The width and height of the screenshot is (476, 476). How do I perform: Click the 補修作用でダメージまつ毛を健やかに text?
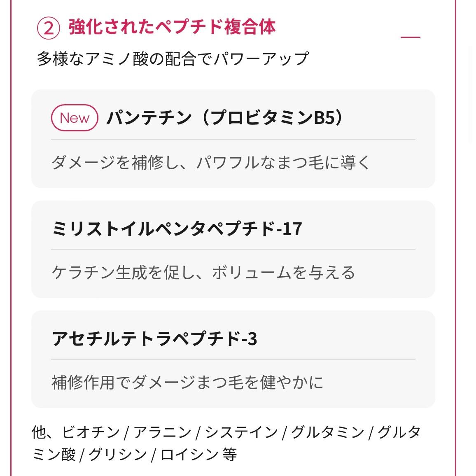pos(187,382)
